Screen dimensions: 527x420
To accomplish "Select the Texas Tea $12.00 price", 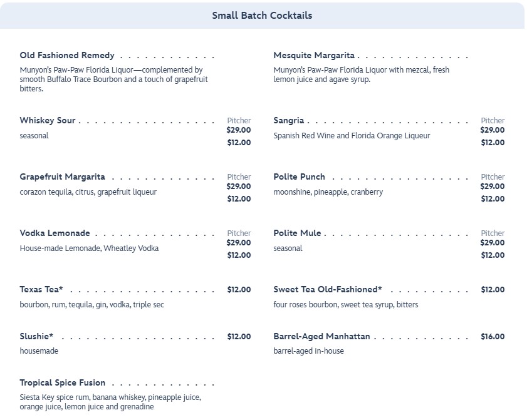I will (x=239, y=290).
